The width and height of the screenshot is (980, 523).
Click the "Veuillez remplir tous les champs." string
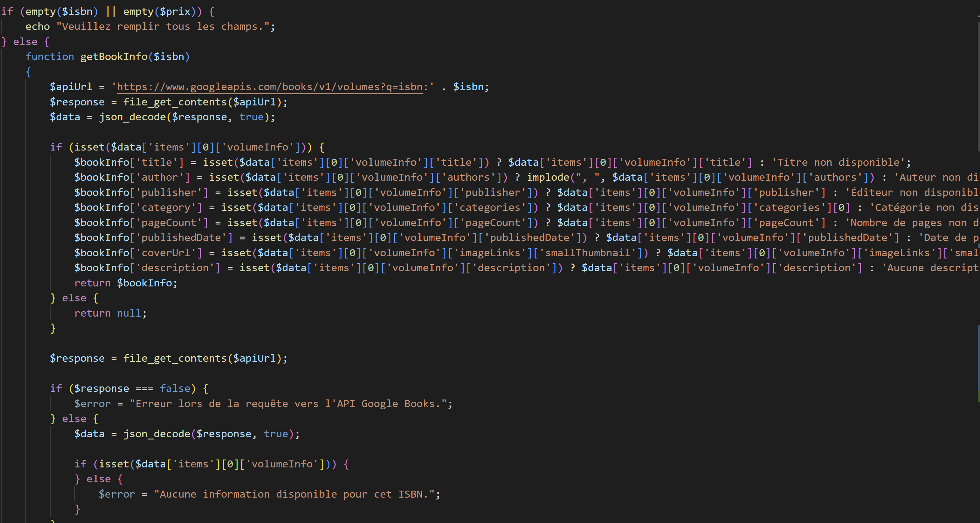(x=163, y=27)
